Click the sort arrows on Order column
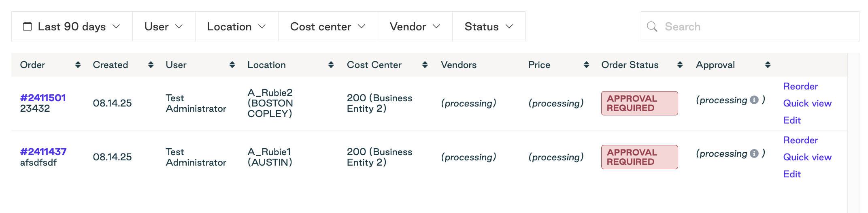The width and height of the screenshot is (868, 213). [78, 65]
